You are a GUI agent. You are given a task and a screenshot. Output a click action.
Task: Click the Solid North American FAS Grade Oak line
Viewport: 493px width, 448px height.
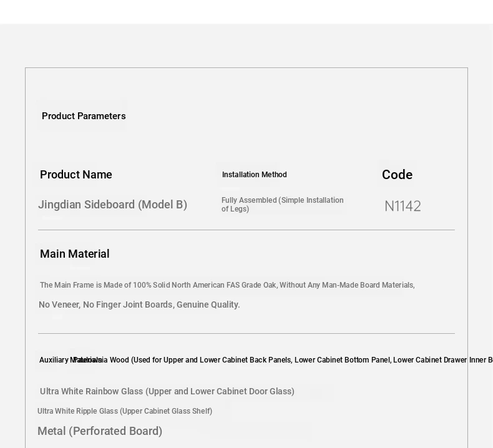point(227,285)
